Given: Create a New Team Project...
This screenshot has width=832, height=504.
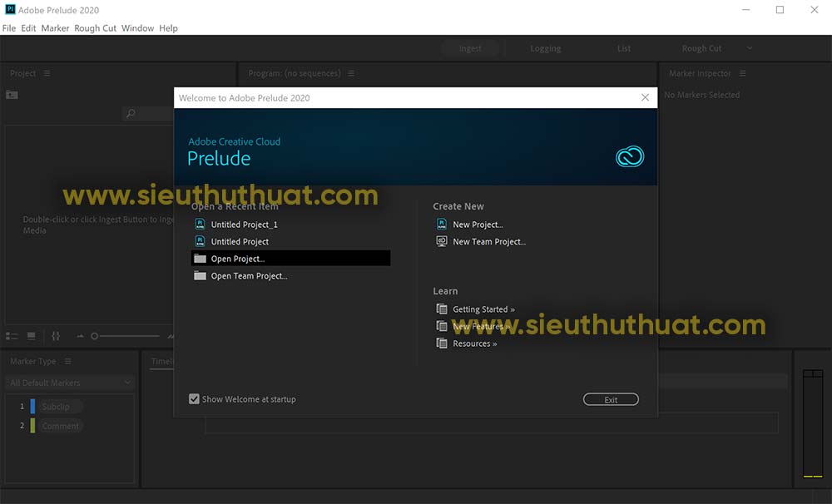Looking at the screenshot, I should 488,241.
